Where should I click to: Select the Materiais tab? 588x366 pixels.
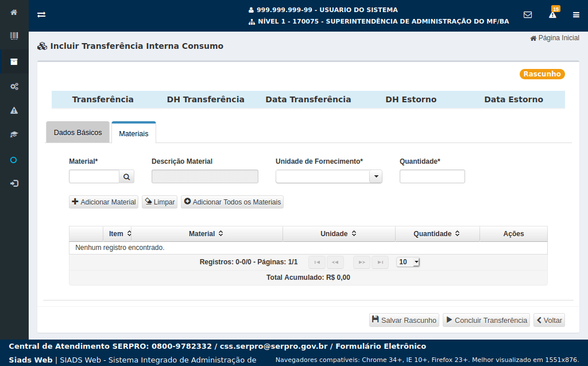coord(133,133)
